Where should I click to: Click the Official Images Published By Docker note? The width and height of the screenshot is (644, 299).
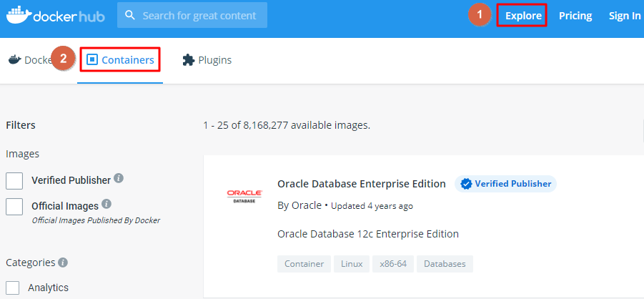click(96, 220)
